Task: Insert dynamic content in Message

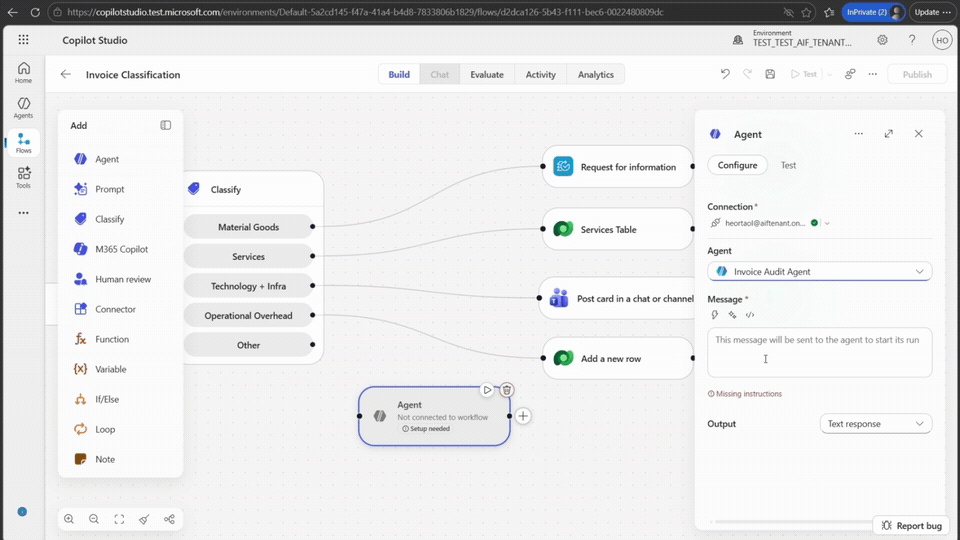Action: click(x=714, y=315)
